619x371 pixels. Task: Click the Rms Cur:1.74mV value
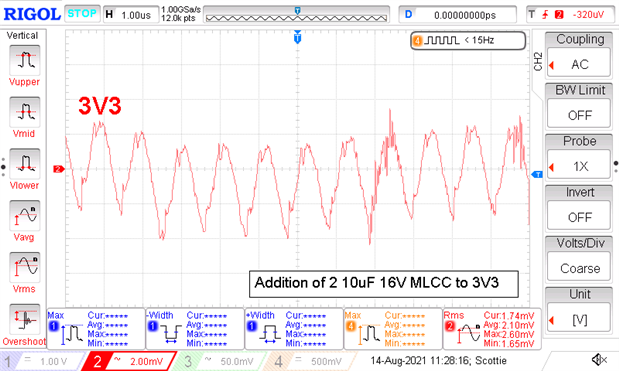pos(509,316)
